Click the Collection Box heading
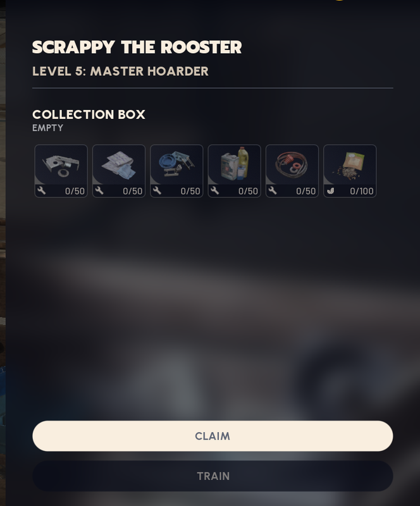Image resolution: width=420 pixels, height=506 pixels. pyautogui.click(x=89, y=114)
